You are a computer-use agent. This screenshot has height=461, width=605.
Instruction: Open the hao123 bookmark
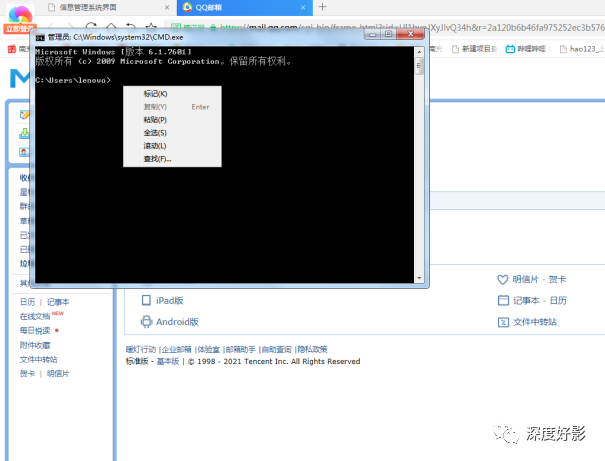[582, 49]
